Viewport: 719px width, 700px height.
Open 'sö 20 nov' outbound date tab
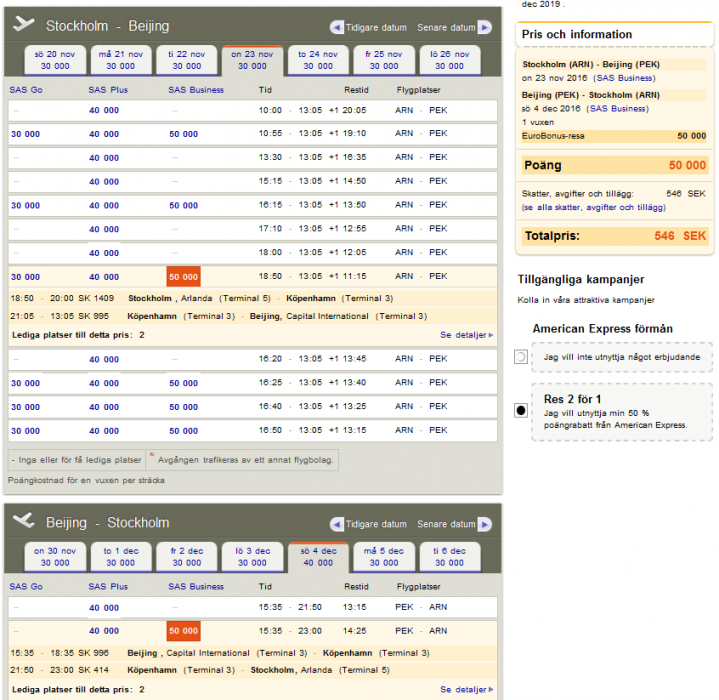[x=54, y=60]
